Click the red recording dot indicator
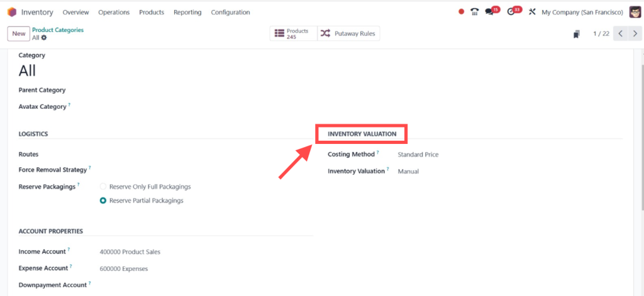The image size is (644, 296). 461,12
